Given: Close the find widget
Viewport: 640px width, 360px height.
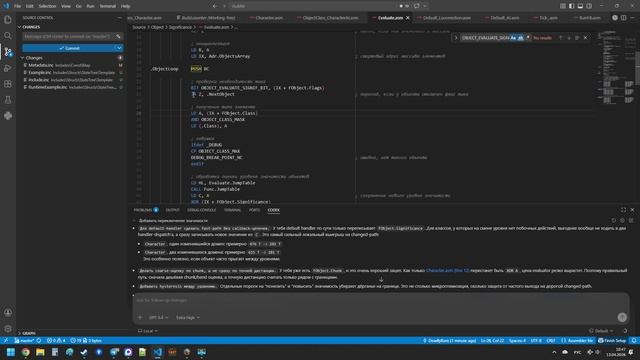Looking at the screenshot, I should [x=585, y=38].
